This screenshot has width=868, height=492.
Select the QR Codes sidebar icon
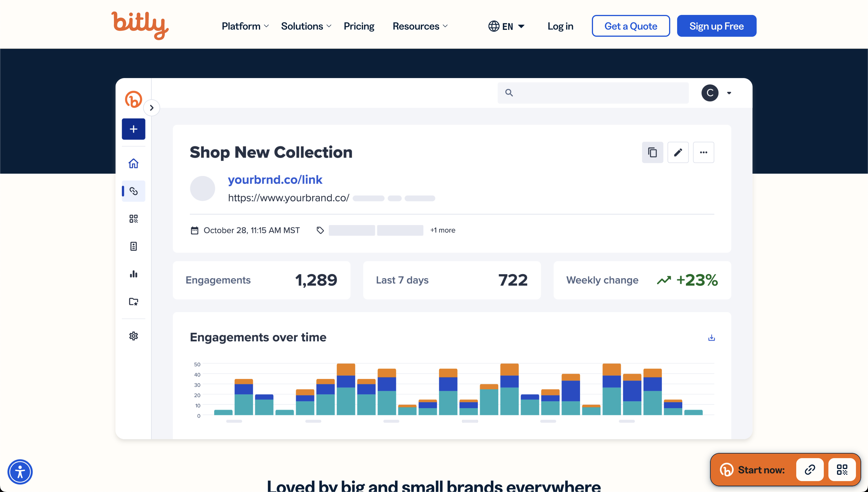point(133,219)
